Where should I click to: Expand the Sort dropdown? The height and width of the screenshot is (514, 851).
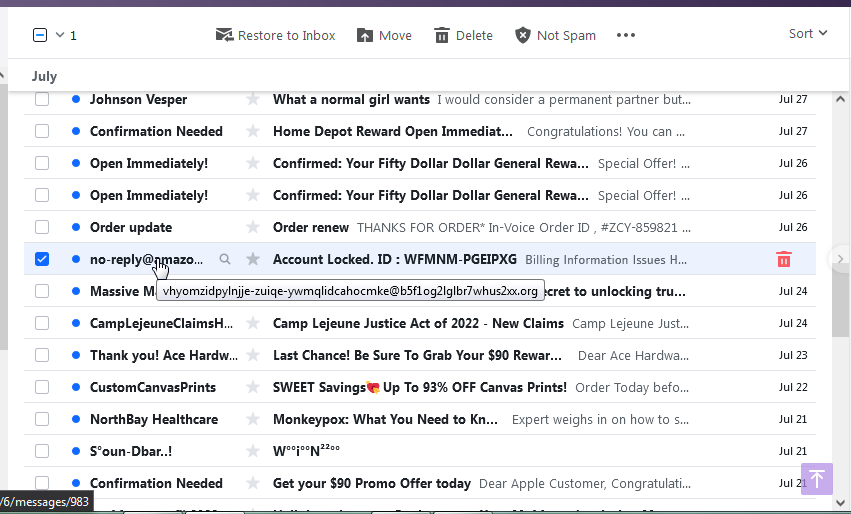point(808,34)
